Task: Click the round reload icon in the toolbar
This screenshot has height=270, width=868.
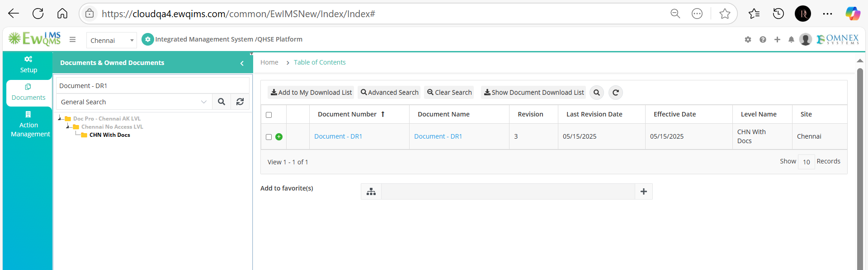Action: pyautogui.click(x=615, y=93)
